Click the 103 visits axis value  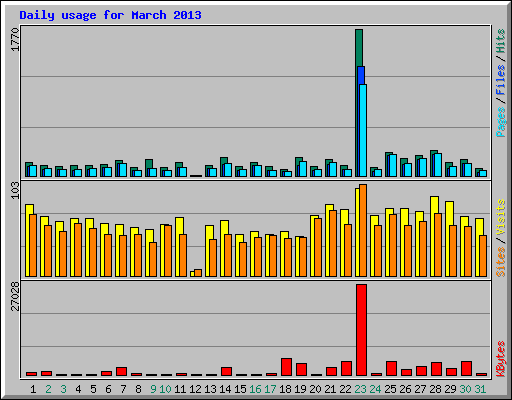point(15,191)
